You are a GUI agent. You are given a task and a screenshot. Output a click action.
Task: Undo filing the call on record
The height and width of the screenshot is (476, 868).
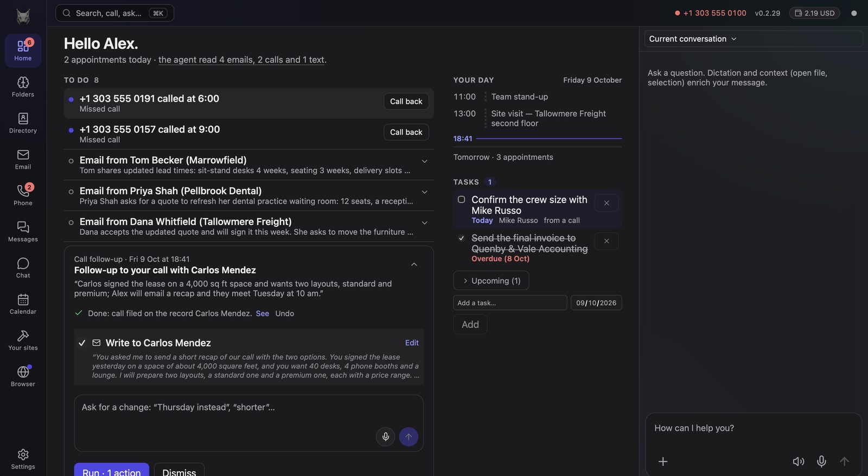pos(285,314)
